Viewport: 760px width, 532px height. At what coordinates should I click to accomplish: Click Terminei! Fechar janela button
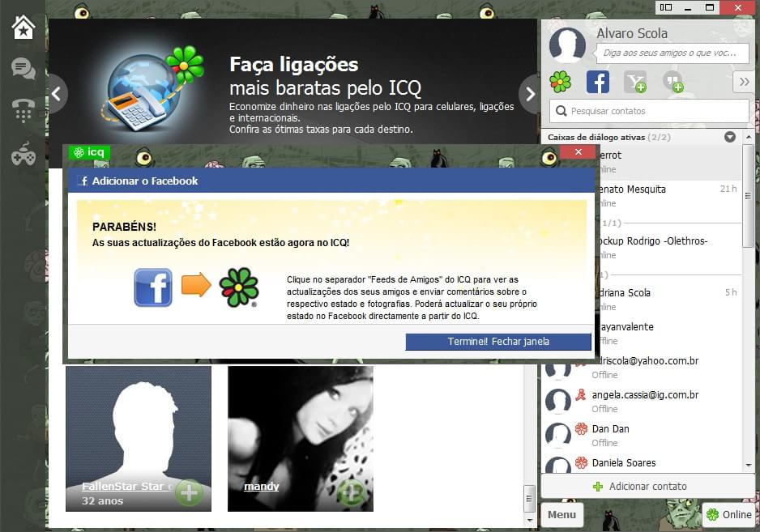tap(498, 342)
